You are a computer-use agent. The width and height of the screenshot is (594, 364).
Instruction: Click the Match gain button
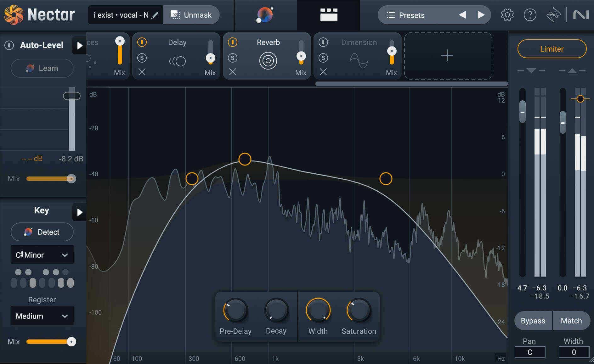(571, 321)
